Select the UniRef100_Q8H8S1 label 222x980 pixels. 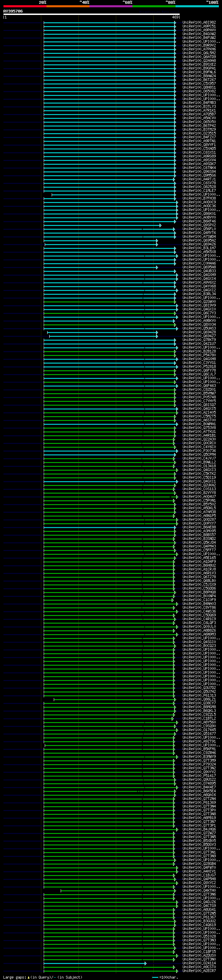click(199, 88)
